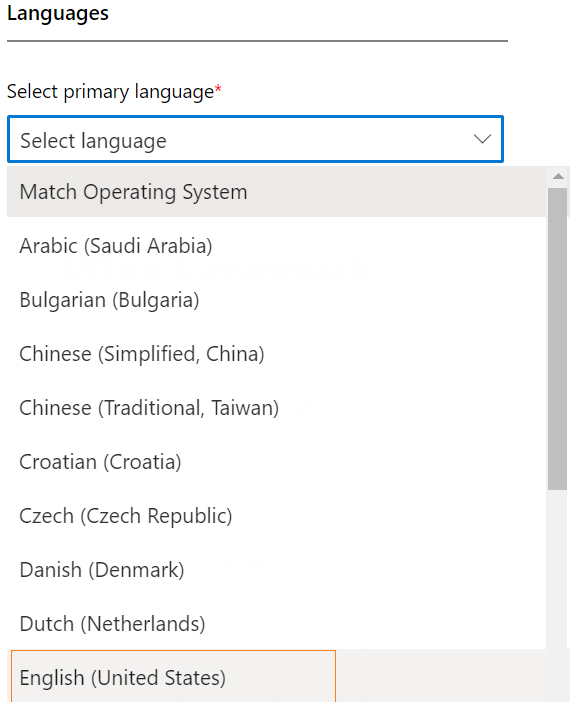This screenshot has width=580, height=702.
Task: Click the divider line under Languages
Action: [x=258, y=41]
